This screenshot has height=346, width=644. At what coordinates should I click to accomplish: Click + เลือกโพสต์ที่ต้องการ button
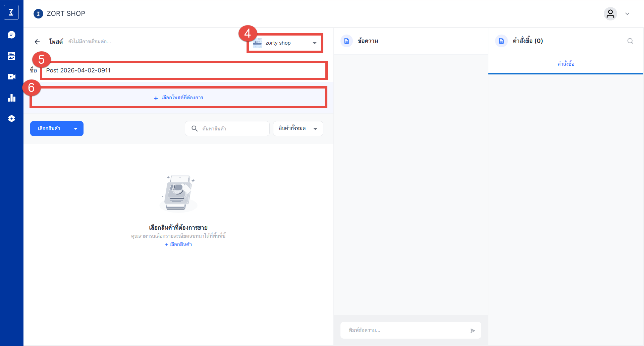click(x=178, y=98)
